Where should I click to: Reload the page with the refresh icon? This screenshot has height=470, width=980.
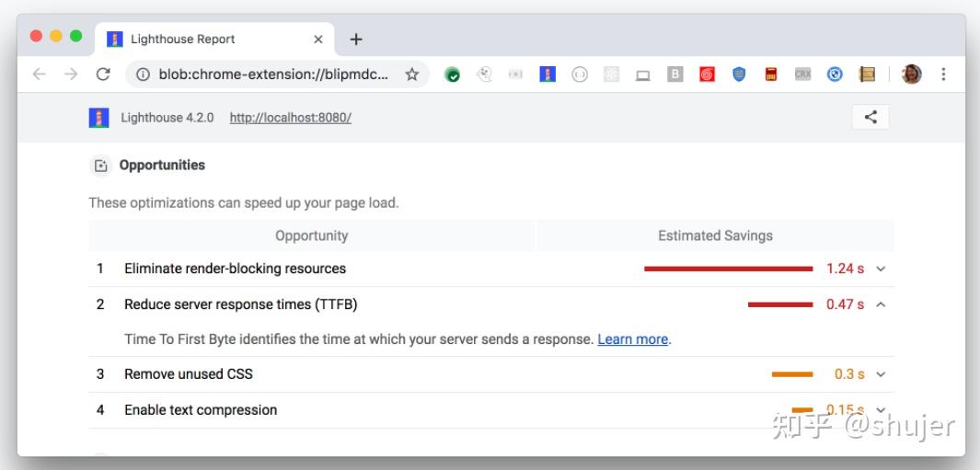coord(103,75)
